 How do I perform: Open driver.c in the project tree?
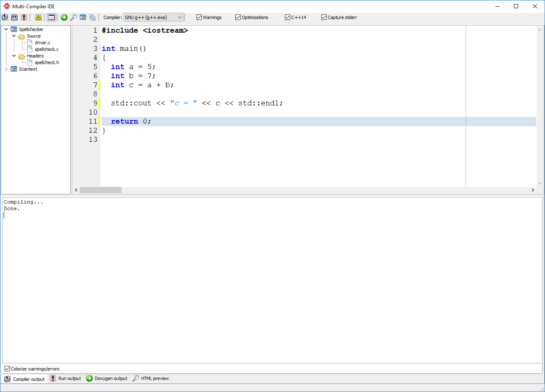pyautogui.click(x=42, y=43)
